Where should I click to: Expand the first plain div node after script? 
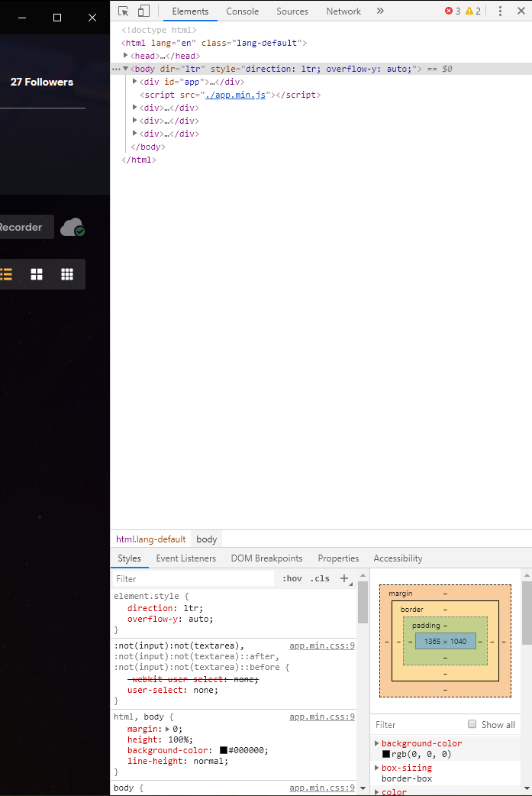point(135,107)
